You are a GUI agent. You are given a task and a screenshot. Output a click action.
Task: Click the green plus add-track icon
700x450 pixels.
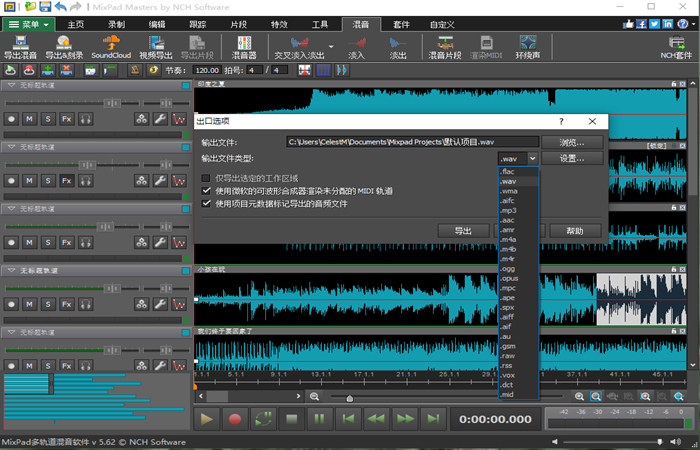(48, 70)
